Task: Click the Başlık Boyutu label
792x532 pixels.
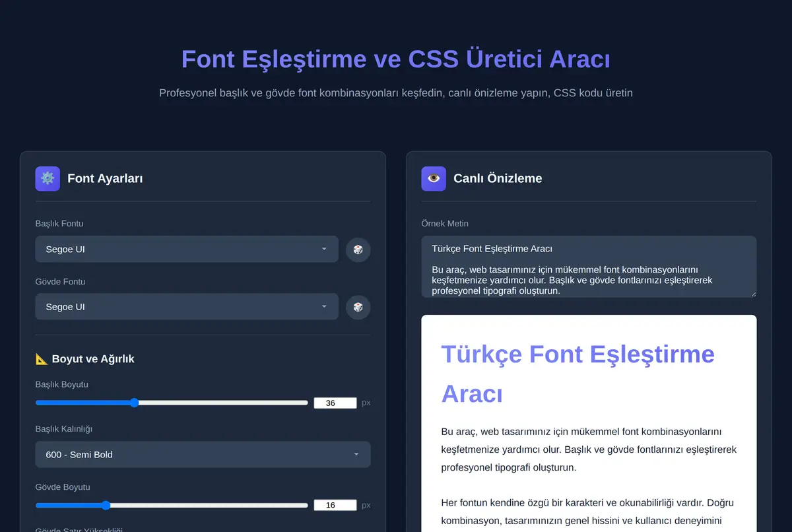Action: [x=62, y=384]
